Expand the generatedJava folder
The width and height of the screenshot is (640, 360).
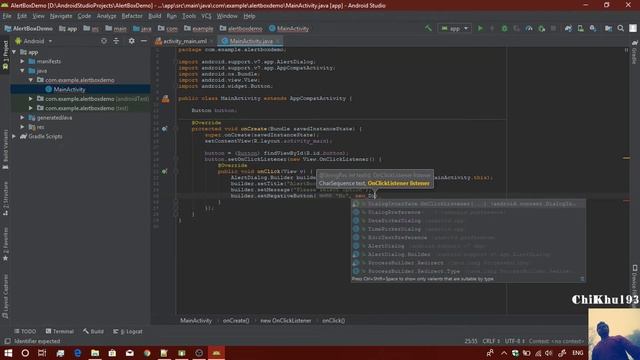22,118
